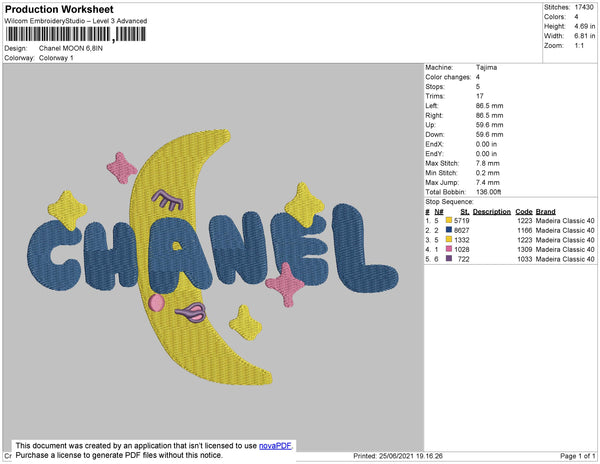Click the 'EndY:' label
Viewport: 600px width, 464px height.
click(x=434, y=153)
